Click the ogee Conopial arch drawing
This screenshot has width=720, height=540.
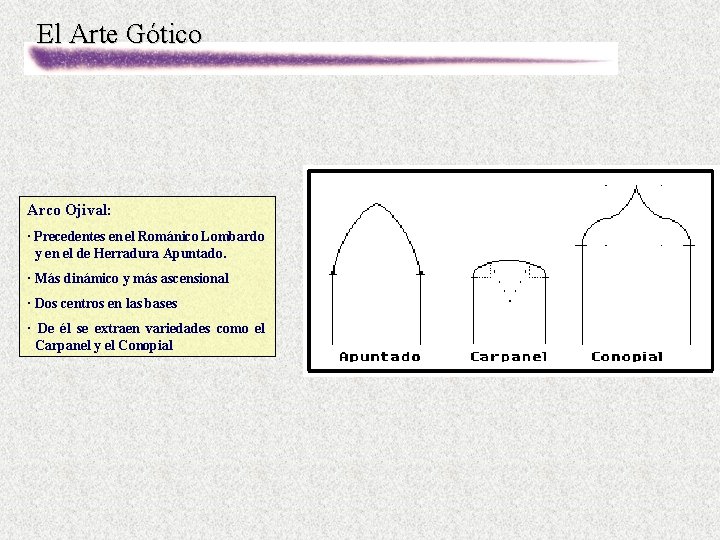636,264
